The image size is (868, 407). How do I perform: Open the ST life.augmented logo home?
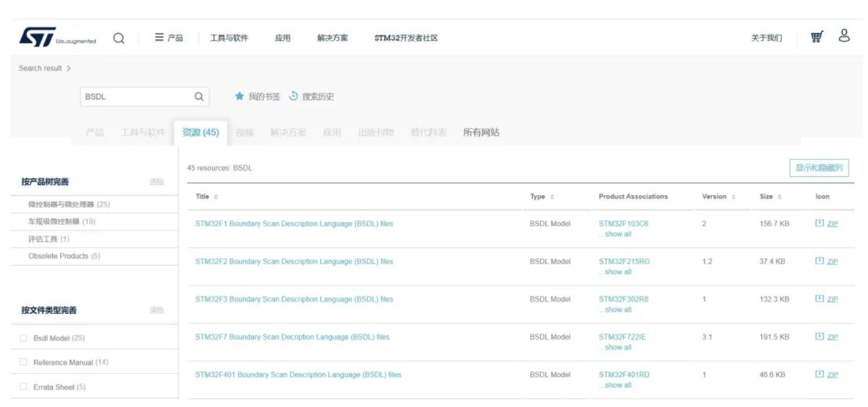pos(57,37)
